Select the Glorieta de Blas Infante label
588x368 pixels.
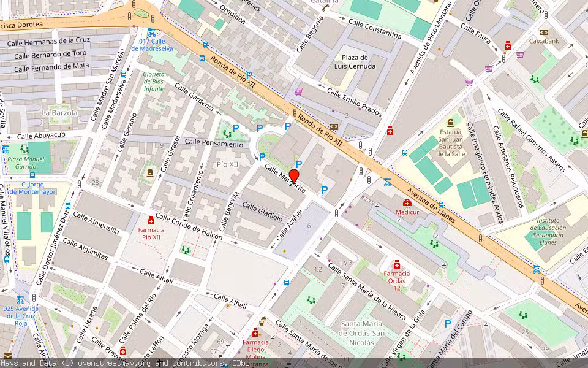point(153,82)
